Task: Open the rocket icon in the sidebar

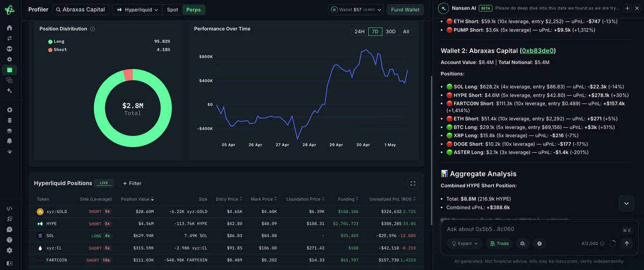Action: point(10,219)
